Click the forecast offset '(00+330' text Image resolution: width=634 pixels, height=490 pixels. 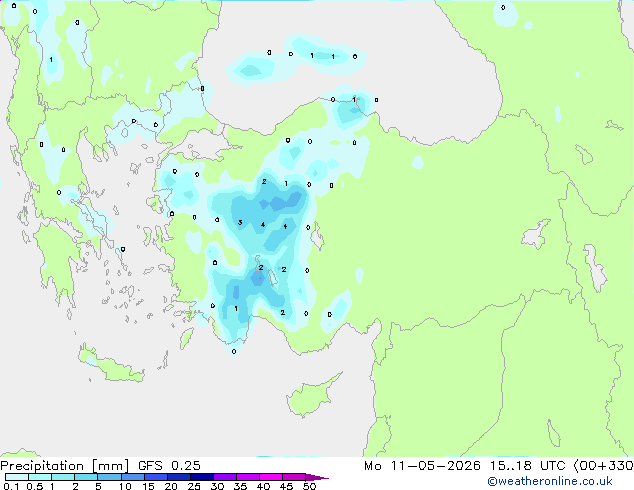coord(603,466)
